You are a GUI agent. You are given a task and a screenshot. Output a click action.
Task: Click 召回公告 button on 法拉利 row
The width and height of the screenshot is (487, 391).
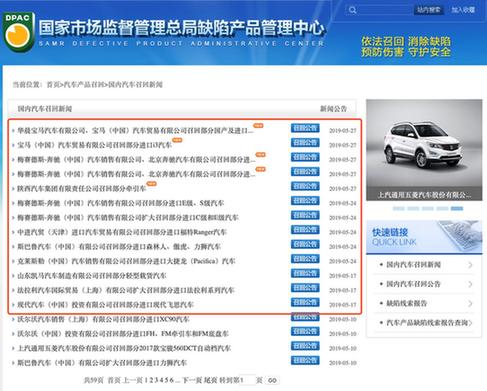[x=305, y=288]
